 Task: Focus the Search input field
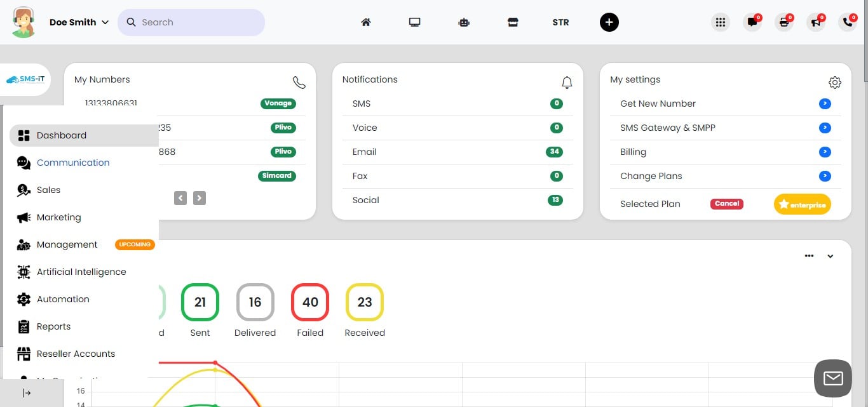191,22
